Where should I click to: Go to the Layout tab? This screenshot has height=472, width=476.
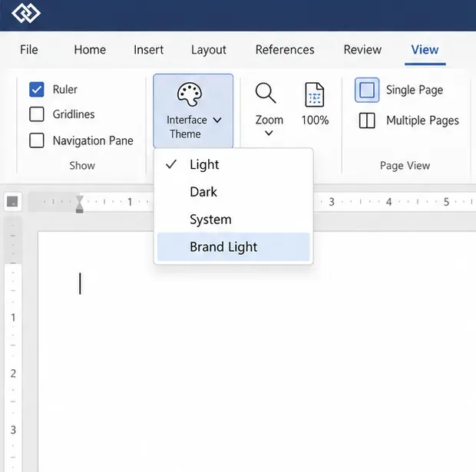tap(209, 50)
